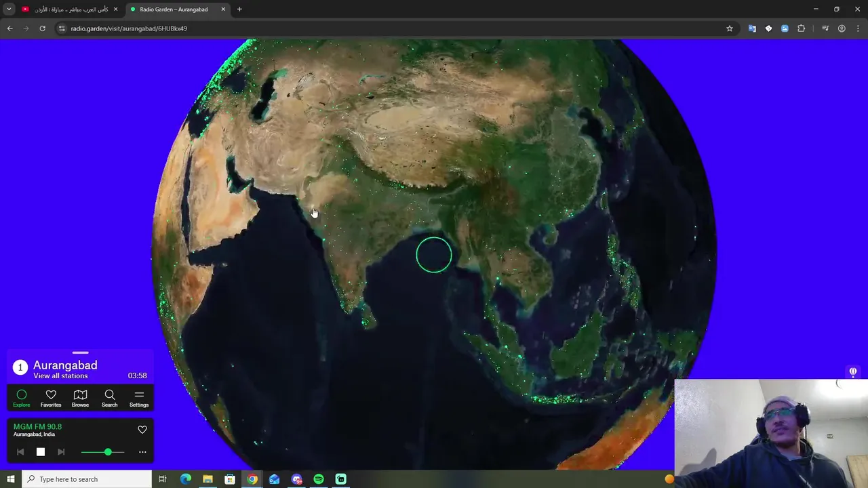The image size is (868, 488).
Task: Open the tab search dropdown
Action: [9, 9]
